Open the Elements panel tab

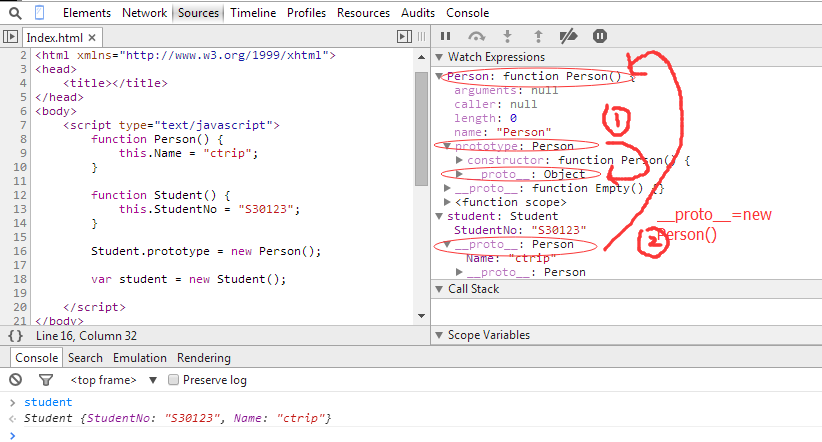[x=87, y=13]
